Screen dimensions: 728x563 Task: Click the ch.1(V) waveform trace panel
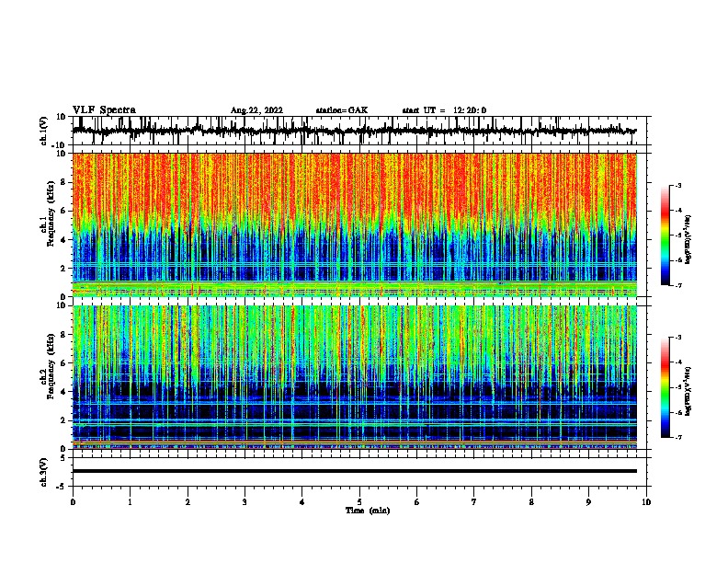coord(359,131)
